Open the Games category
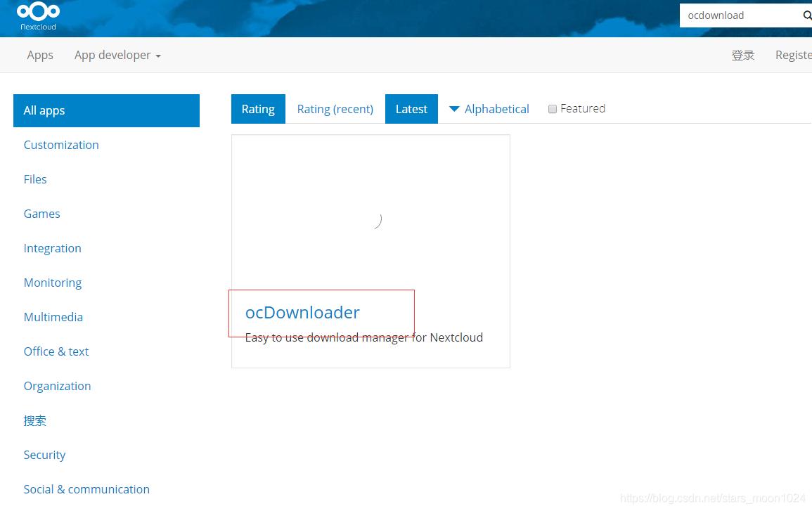This screenshot has width=812, height=511. (42, 214)
